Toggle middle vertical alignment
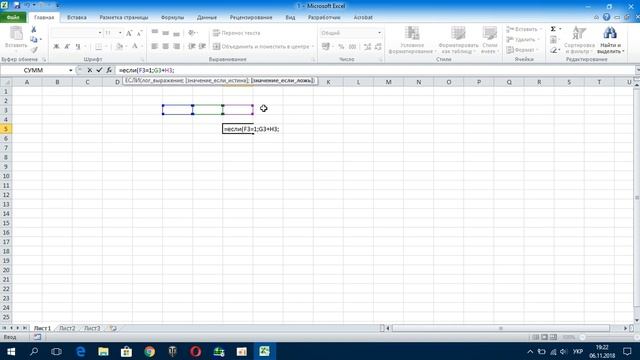The height and width of the screenshot is (360, 640). [x=165, y=33]
